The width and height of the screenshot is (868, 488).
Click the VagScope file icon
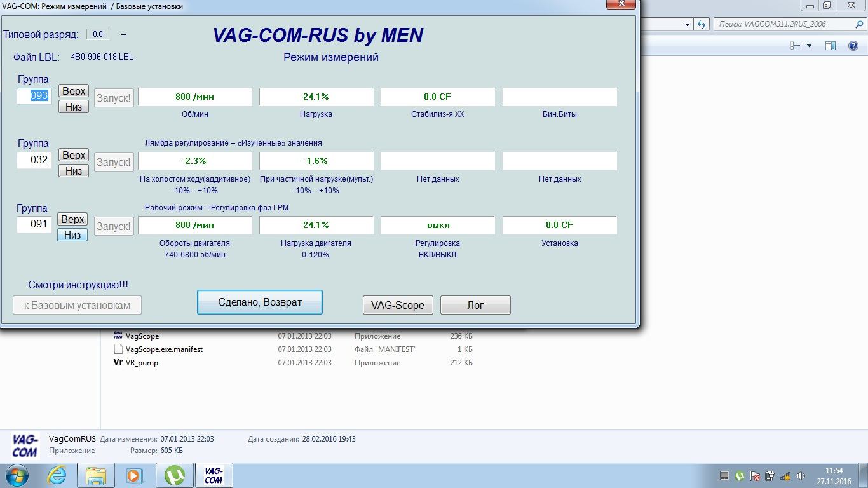(118, 335)
